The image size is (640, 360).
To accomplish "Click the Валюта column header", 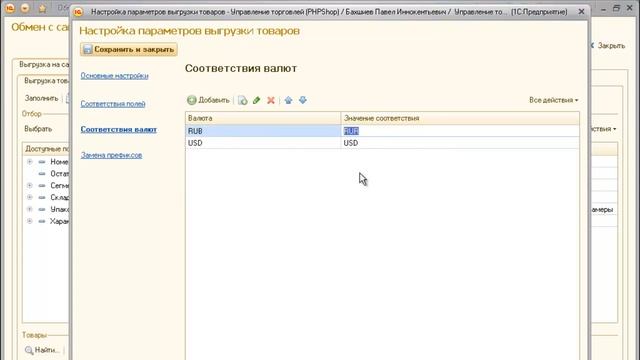I will point(263,118).
